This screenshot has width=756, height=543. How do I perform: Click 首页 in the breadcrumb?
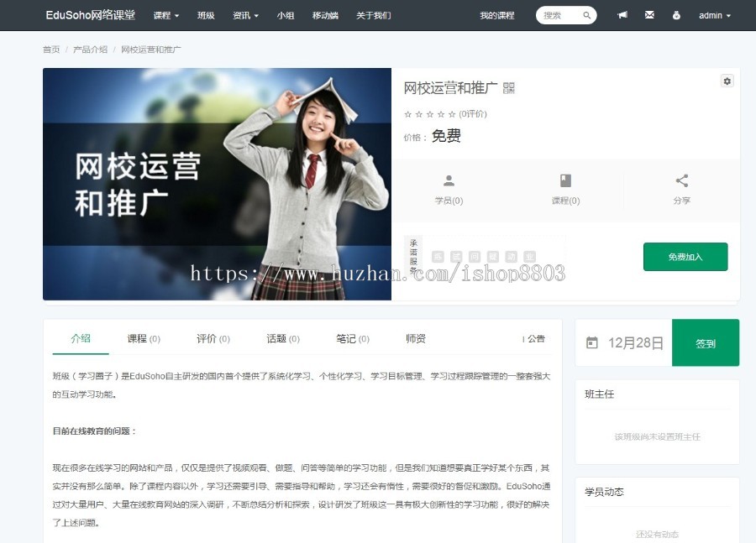coord(51,50)
